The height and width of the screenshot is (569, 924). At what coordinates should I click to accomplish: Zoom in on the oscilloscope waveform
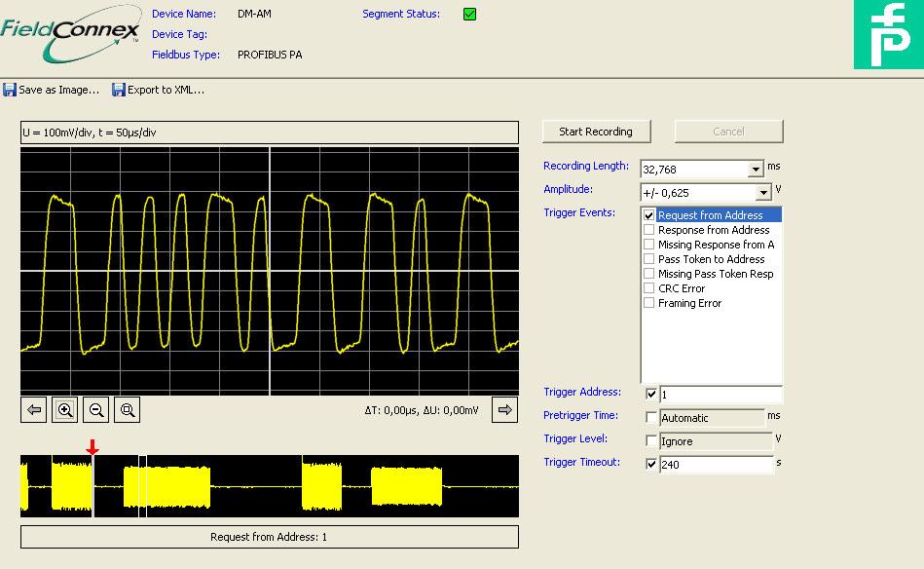click(x=65, y=410)
